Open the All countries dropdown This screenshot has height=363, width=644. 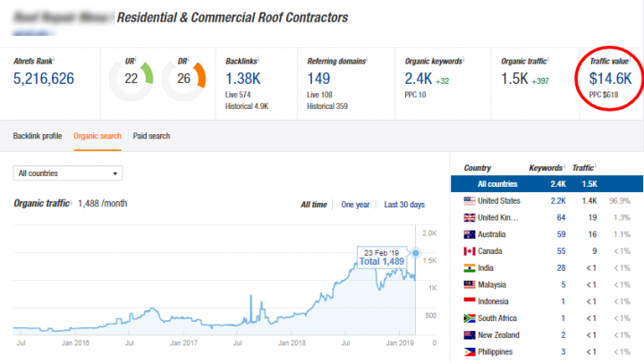point(68,173)
